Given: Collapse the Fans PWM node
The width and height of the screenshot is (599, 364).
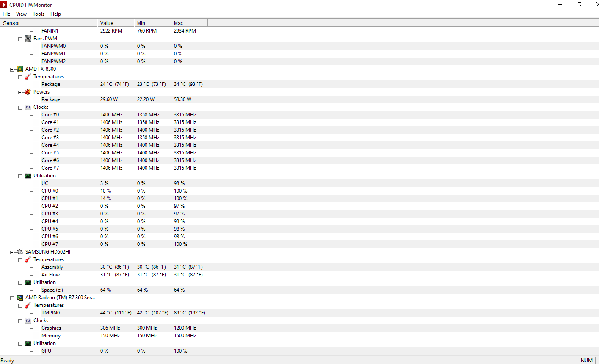Looking at the screenshot, I should point(20,39).
